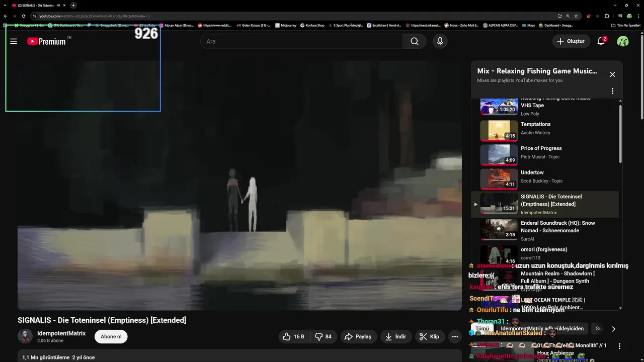Image resolution: width=644 pixels, height=362 pixels.
Task: Open more actions ellipsis under video
Action: click(x=455, y=337)
